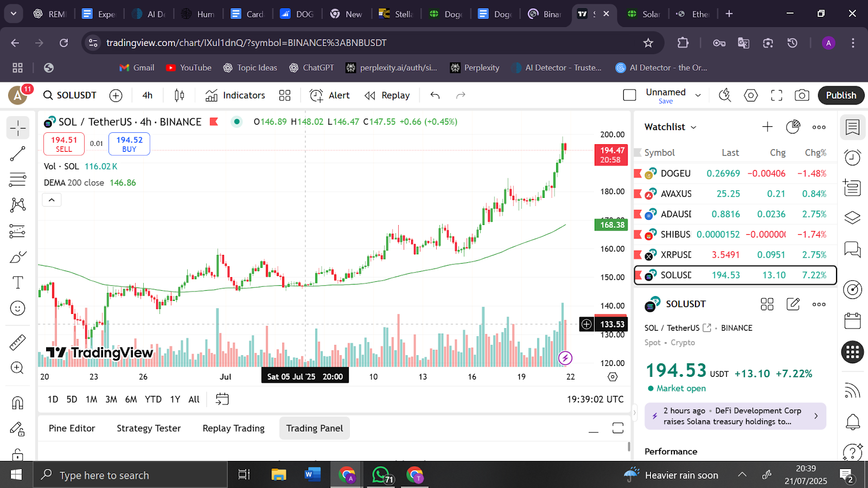The height and width of the screenshot is (488, 868).
Task: Open the emoji icons tool
Action: [x=18, y=309]
